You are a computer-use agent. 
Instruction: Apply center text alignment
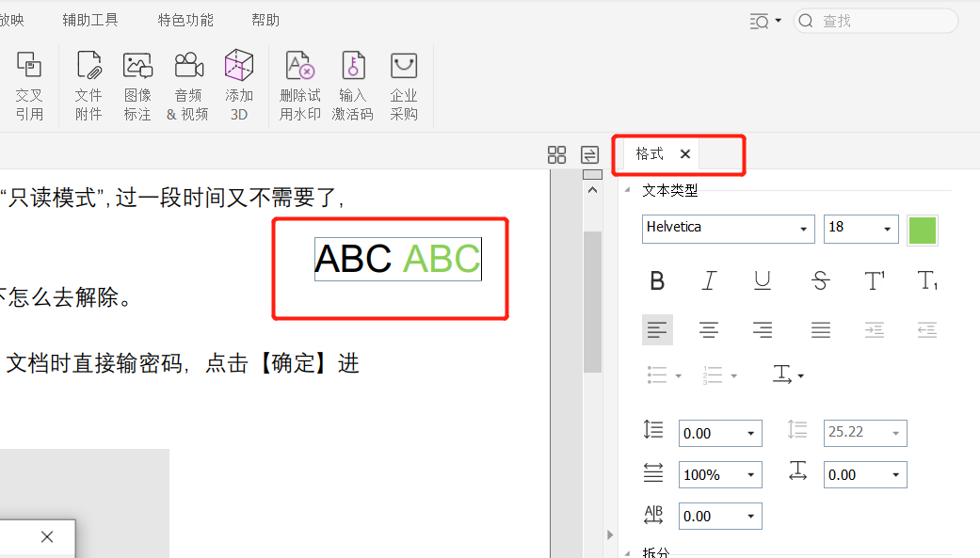point(709,329)
